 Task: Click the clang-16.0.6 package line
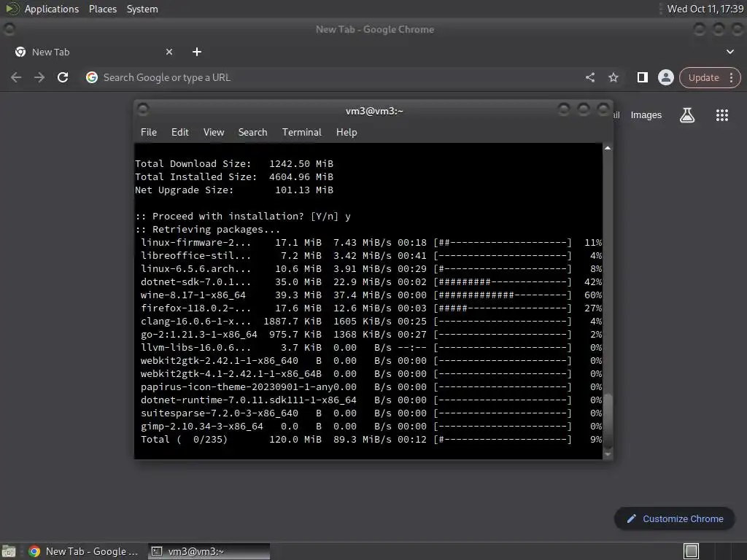point(371,322)
